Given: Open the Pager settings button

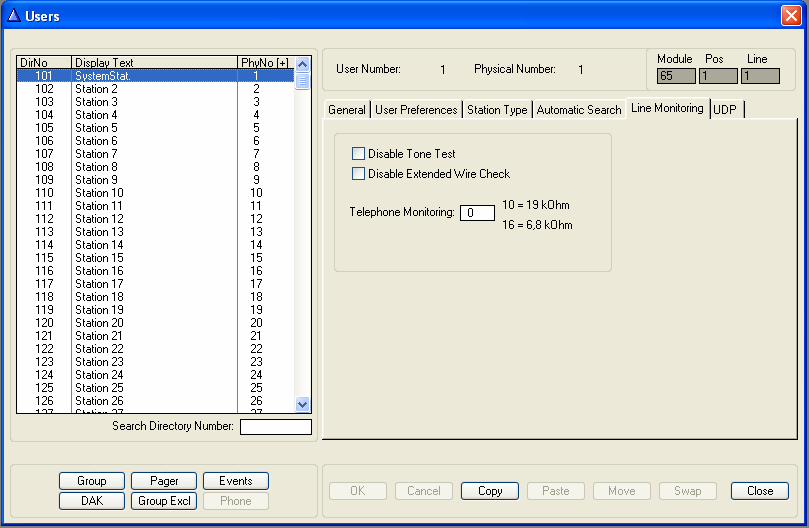Looking at the screenshot, I should pyautogui.click(x=164, y=481).
